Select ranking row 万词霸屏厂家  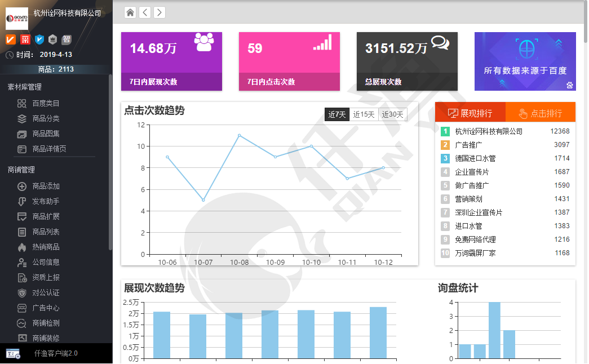click(505, 253)
